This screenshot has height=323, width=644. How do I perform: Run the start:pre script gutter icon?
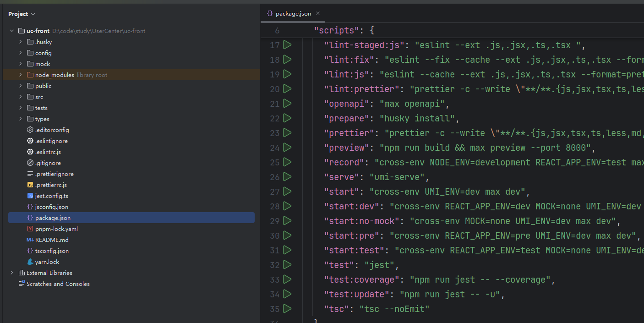point(287,235)
